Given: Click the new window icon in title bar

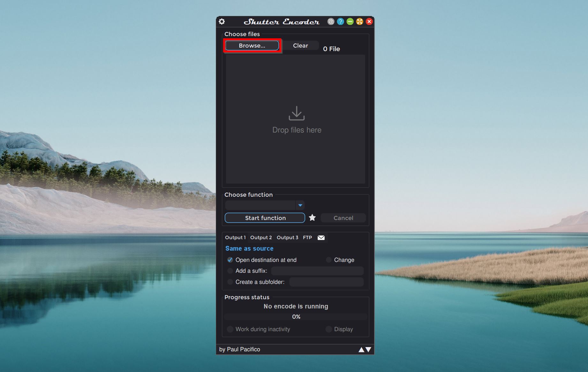Looking at the screenshot, I should tap(331, 21).
